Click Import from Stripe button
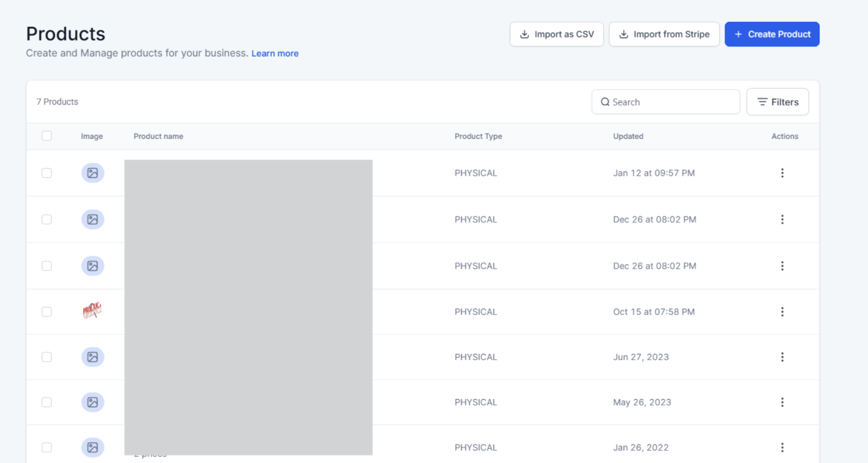Image resolution: width=868 pixels, height=463 pixels. [x=664, y=34]
